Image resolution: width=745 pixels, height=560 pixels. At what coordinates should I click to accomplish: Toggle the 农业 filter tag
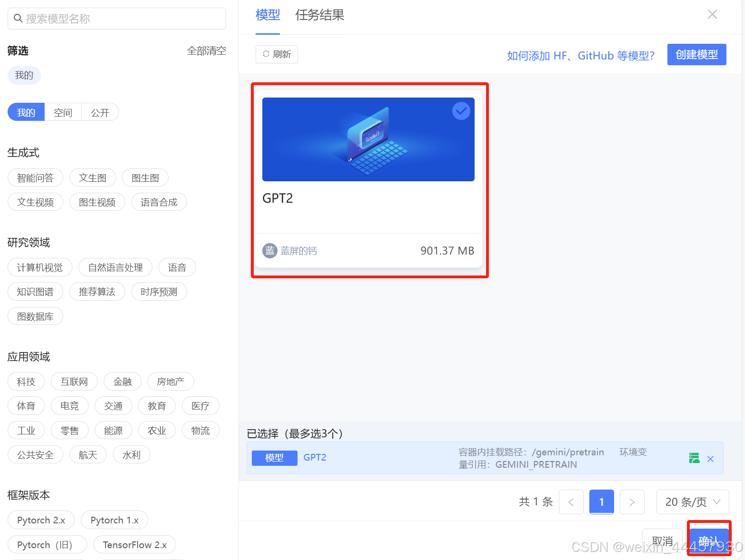point(157,430)
